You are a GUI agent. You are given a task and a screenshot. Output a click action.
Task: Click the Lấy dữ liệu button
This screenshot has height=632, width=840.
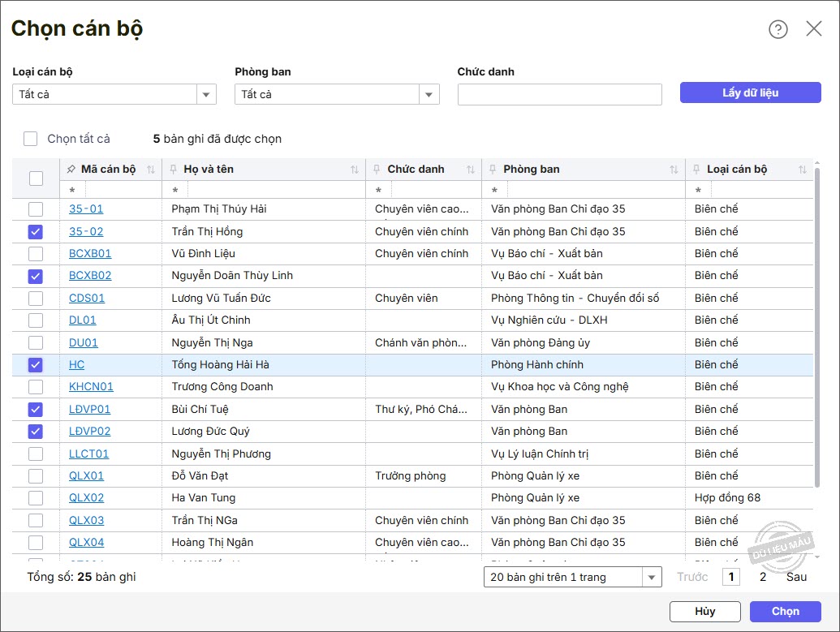[x=750, y=92]
